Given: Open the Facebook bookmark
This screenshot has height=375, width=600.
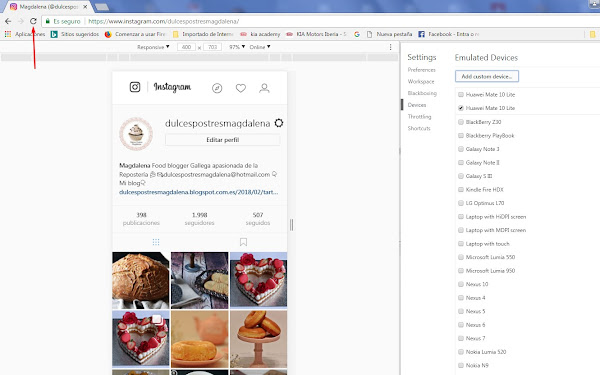Looking at the screenshot, I should [x=448, y=34].
